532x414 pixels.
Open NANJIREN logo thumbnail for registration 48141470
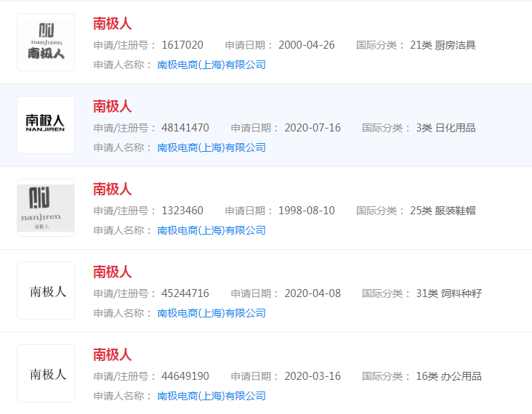[46, 125]
